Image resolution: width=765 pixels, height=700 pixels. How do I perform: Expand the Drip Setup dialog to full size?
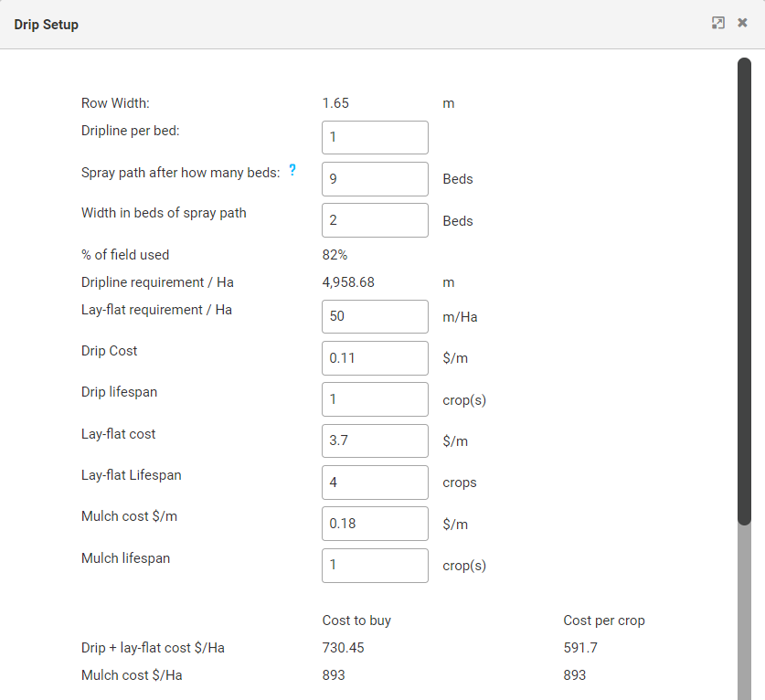pyautogui.click(x=718, y=23)
